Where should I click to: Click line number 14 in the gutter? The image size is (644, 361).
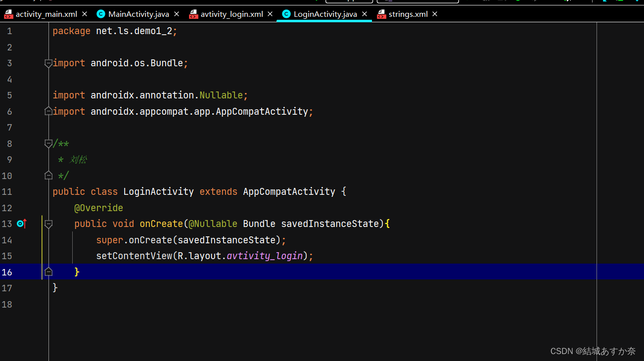7,240
